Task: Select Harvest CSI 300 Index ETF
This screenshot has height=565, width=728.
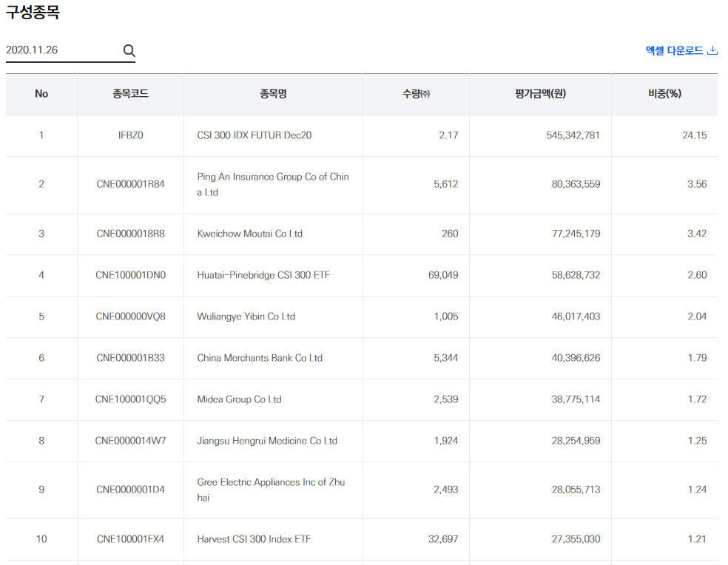Action: pyautogui.click(x=254, y=539)
